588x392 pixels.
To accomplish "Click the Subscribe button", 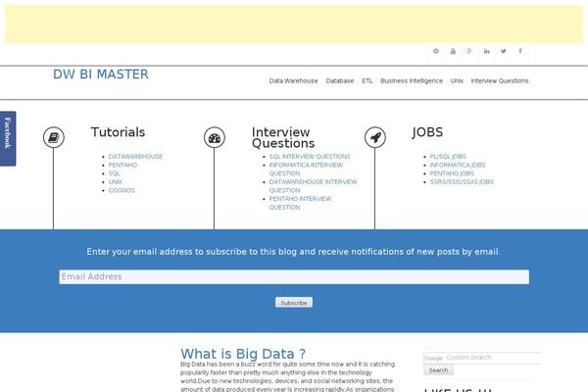I will (x=294, y=303).
